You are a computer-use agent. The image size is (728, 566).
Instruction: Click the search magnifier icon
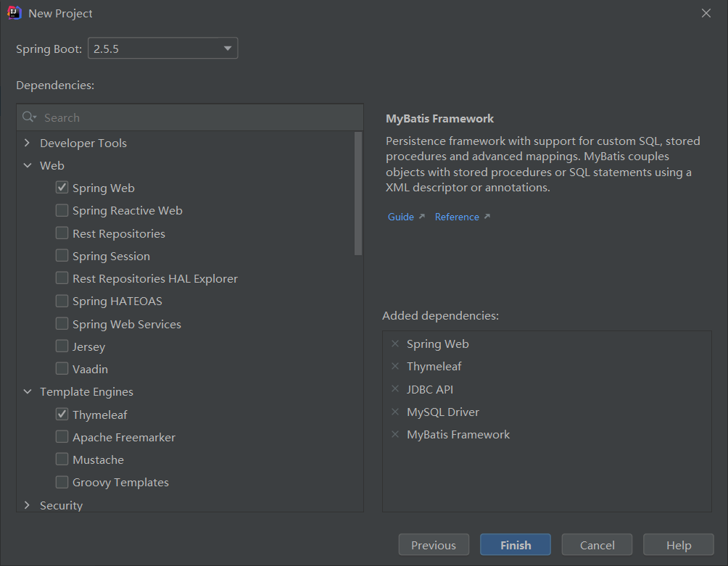pos(29,117)
